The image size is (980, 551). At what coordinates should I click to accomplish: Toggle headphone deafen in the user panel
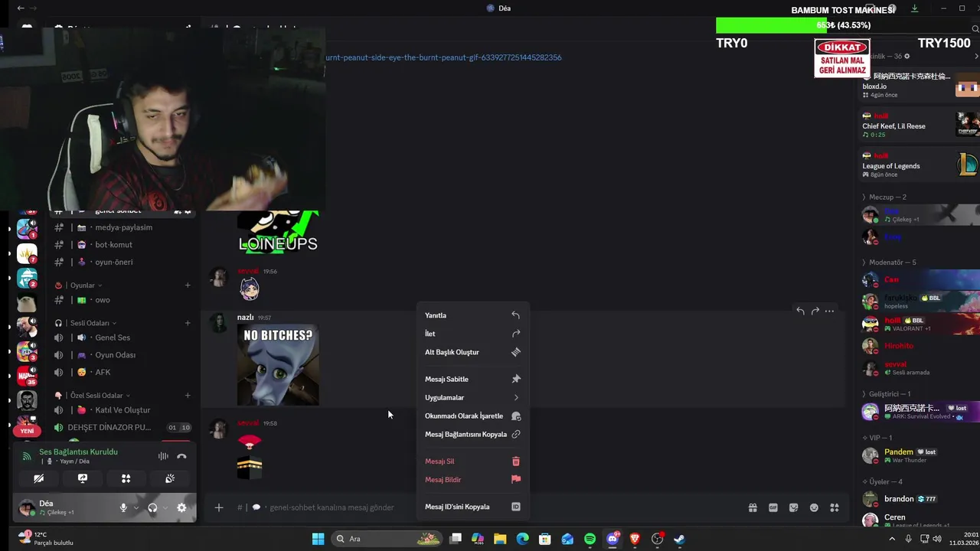(x=152, y=507)
